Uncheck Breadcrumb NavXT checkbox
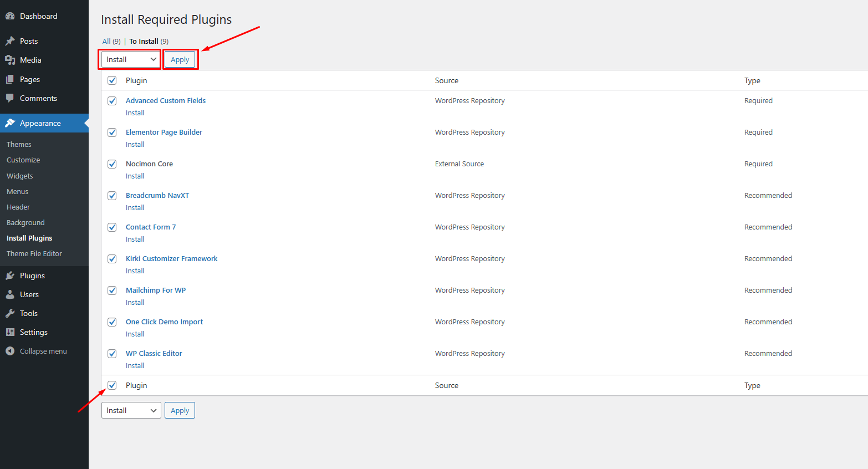868x469 pixels. coord(112,196)
